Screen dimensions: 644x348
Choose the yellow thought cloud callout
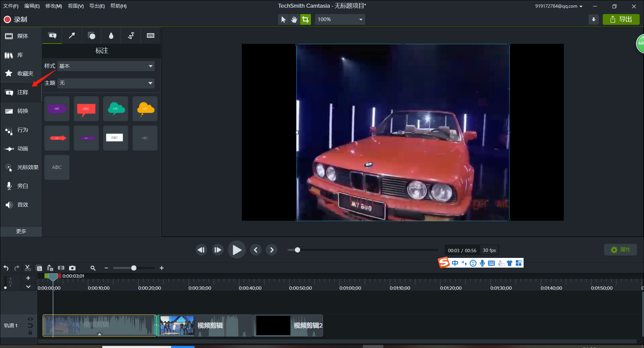click(145, 109)
